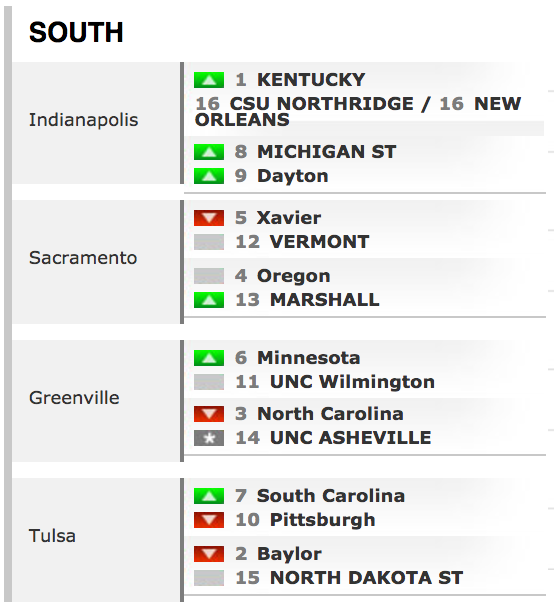The width and height of the screenshot is (554, 602).
Task: Click the SOUTH region heading
Action: pyautogui.click(x=76, y=32)
